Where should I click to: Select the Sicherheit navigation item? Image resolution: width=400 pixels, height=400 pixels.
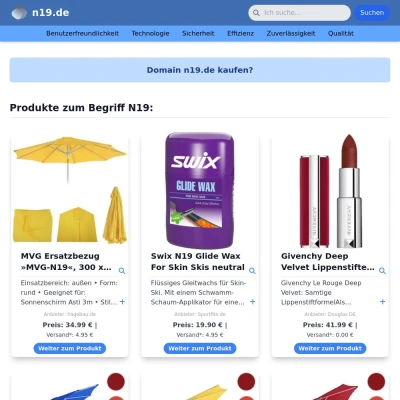[198, 33]
